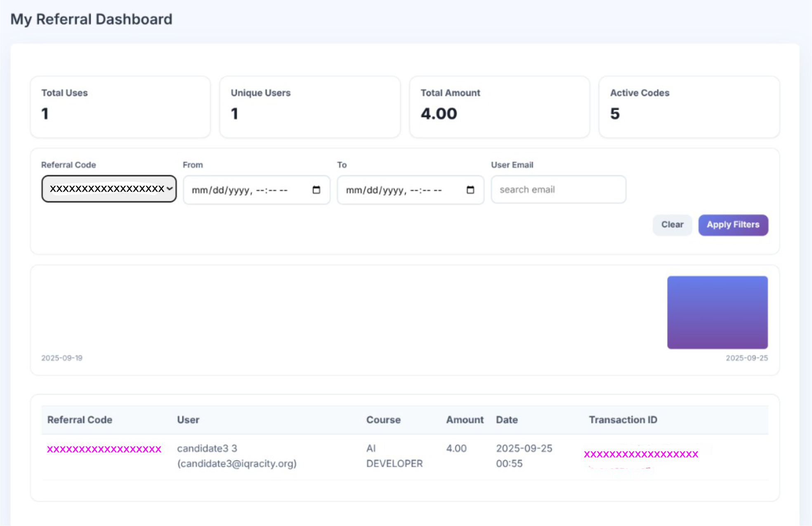Select the Total Amount stat card

coord(499,107)
